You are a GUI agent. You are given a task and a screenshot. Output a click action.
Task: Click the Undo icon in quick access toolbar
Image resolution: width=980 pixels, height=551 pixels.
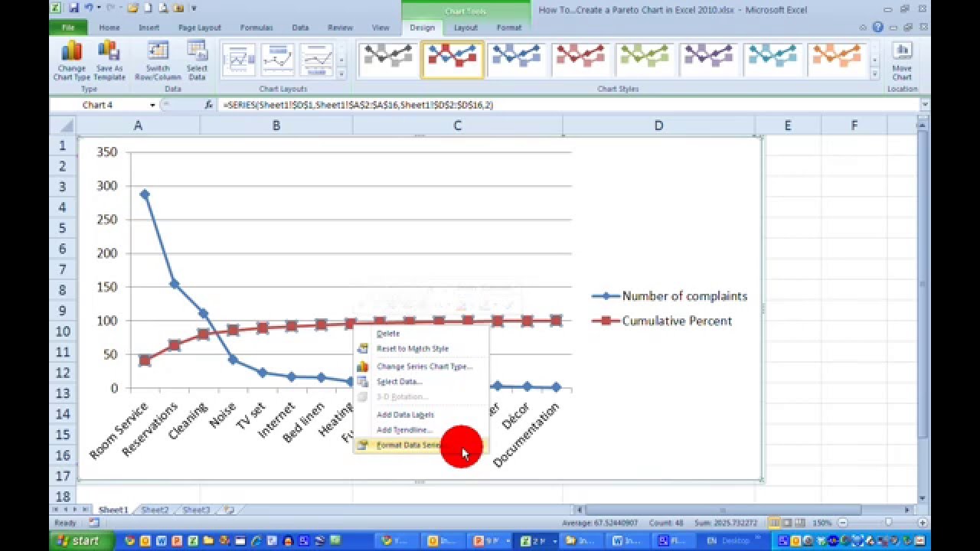click(x=89, y=8)
